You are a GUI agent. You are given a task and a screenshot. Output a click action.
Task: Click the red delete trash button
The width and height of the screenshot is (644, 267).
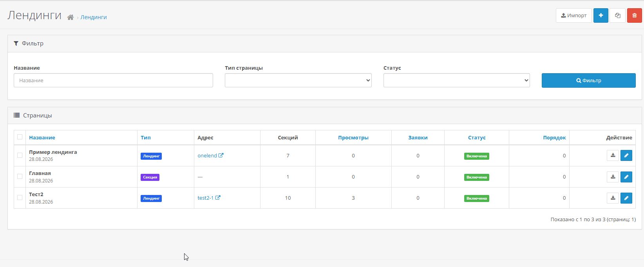635,16
